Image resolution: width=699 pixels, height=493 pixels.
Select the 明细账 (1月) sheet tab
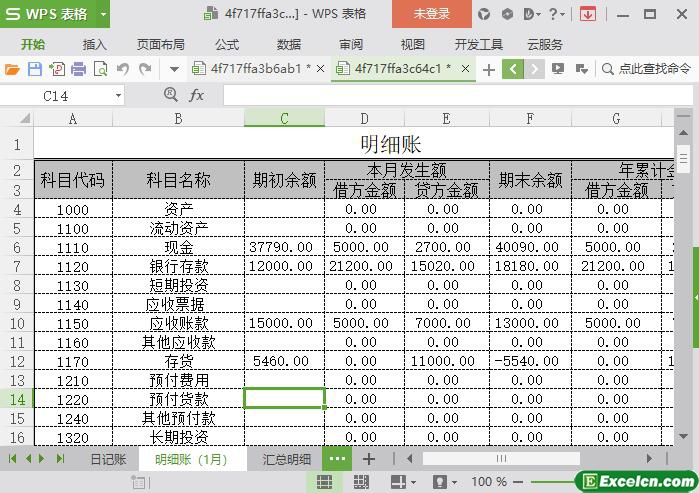[191, 459]
